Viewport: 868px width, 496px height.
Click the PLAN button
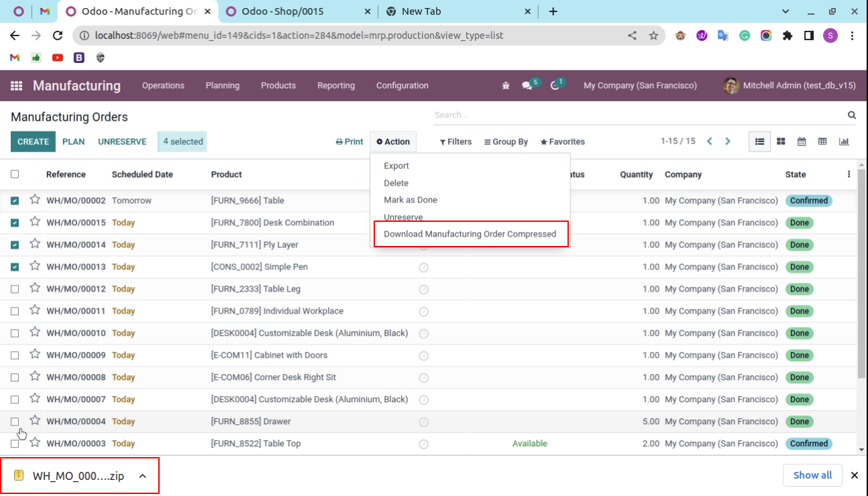point(74,141)
